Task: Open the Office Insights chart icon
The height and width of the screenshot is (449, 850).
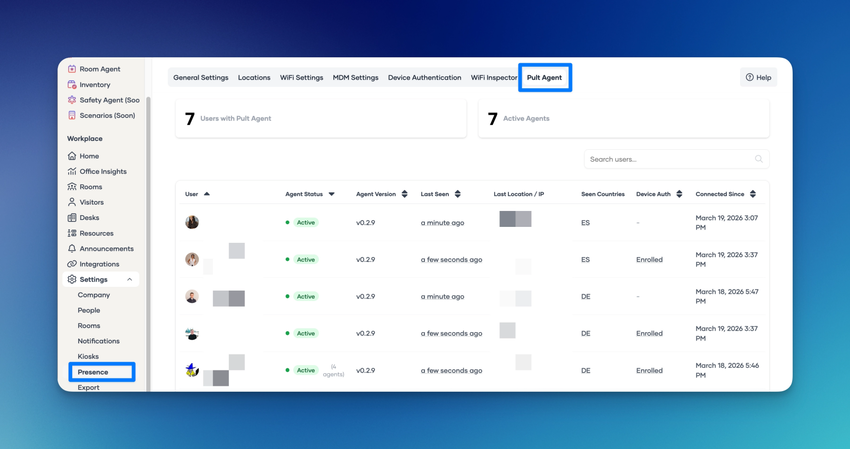Action: click(x=72, y=172)
